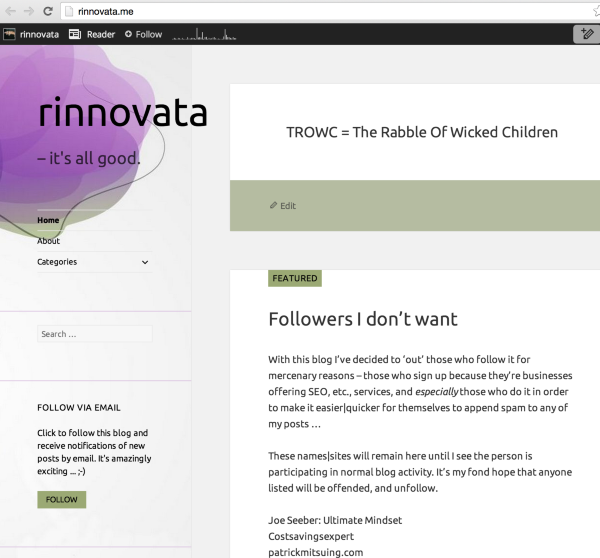
Task: Follow the blog from the admin bar
Action: (143, 34)
